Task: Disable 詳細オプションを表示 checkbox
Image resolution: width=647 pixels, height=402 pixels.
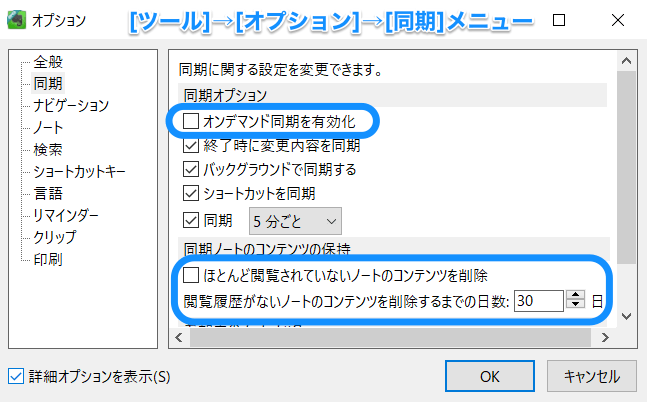Action: (15, 377)
